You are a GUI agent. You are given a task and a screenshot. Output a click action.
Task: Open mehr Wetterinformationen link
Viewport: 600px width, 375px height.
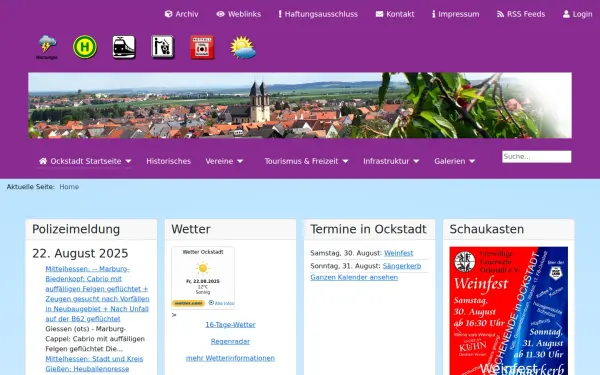230,358
